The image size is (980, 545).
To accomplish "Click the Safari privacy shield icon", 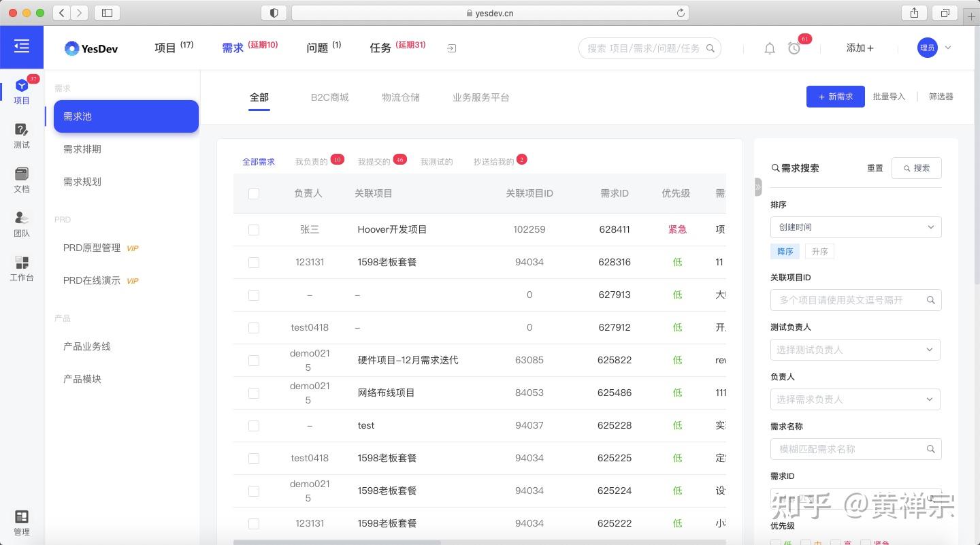I will point(274,13).
